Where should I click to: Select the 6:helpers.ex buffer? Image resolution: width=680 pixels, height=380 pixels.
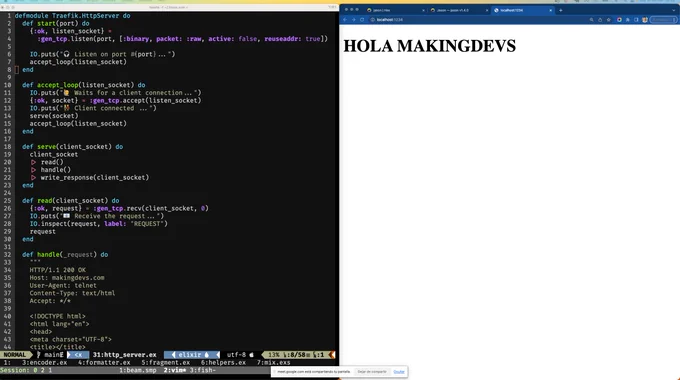pyautogui.click(x=223, y=363)
